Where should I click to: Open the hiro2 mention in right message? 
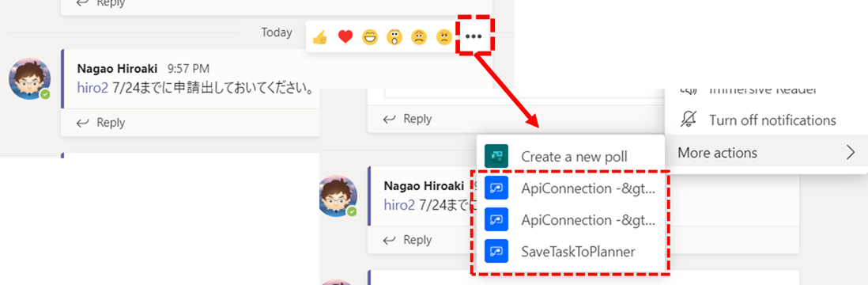(400, 205)
